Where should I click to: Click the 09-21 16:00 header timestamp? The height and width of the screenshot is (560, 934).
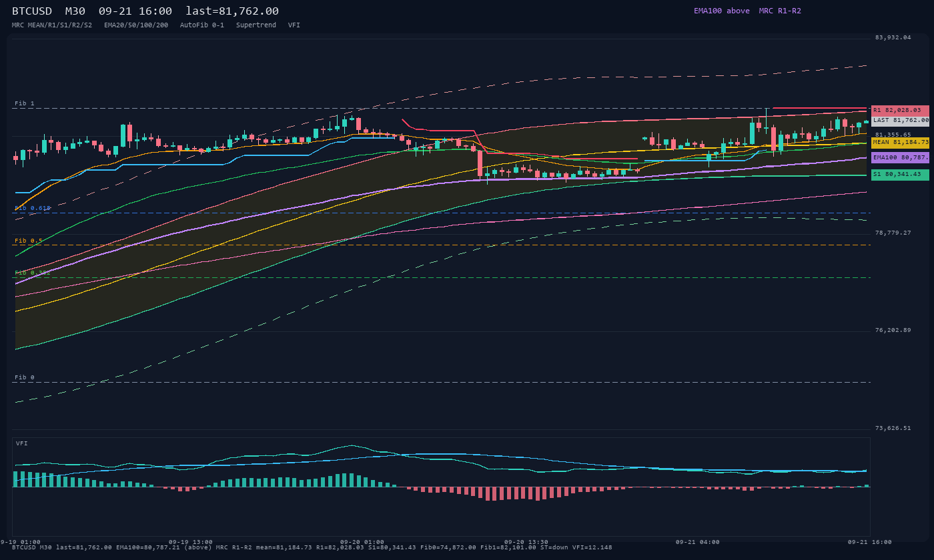click(135, 11)
